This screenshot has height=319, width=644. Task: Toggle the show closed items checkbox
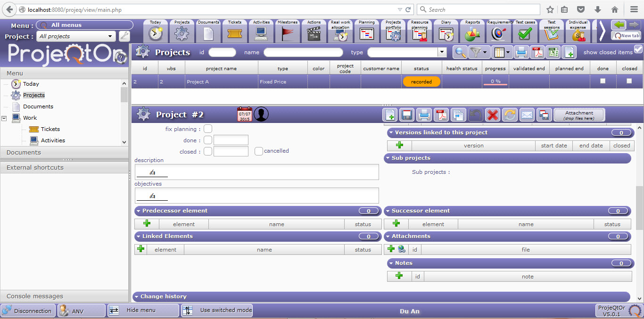(638, 49)
